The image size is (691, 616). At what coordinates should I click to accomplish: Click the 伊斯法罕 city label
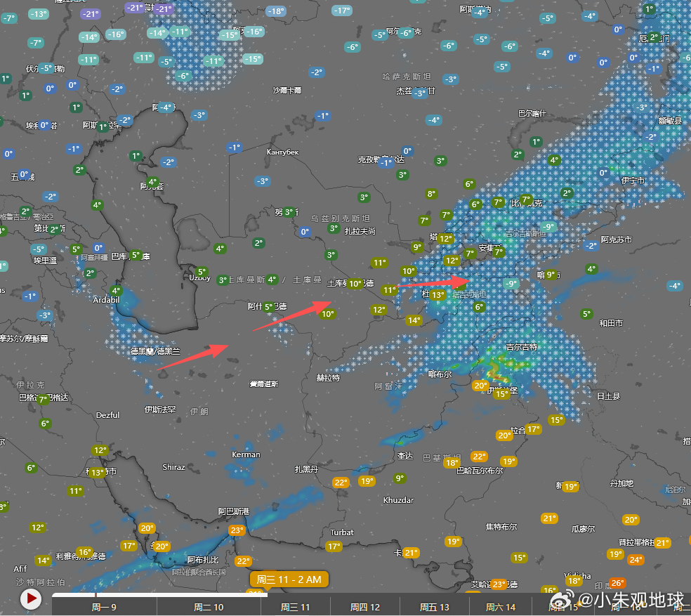pyautogui.click(x=160, y=409)
